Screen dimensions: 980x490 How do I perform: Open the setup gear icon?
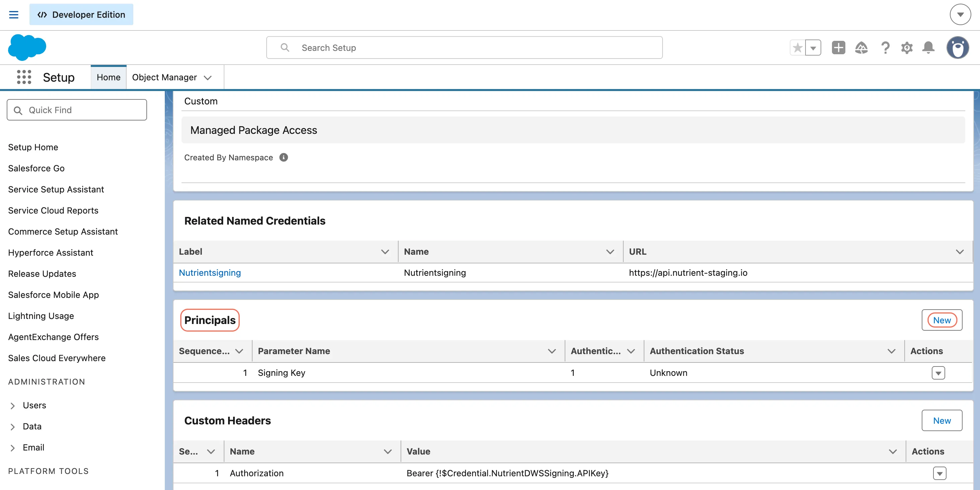907,48
